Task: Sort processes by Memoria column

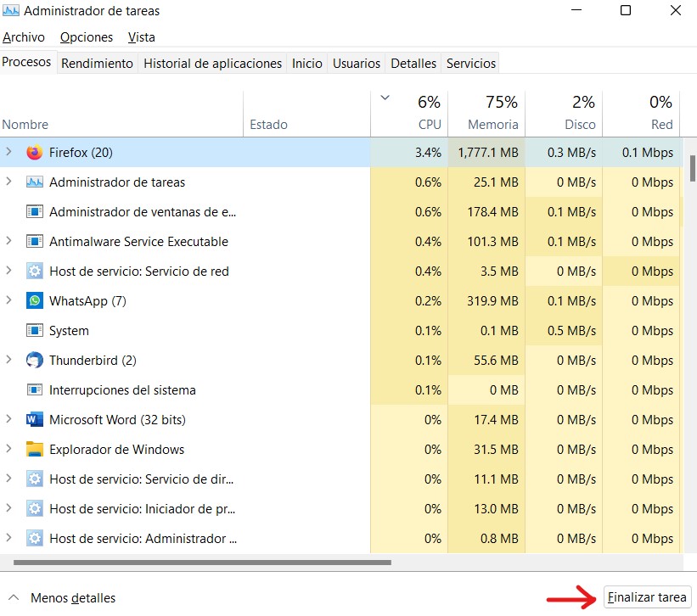Action: [492, 124]
